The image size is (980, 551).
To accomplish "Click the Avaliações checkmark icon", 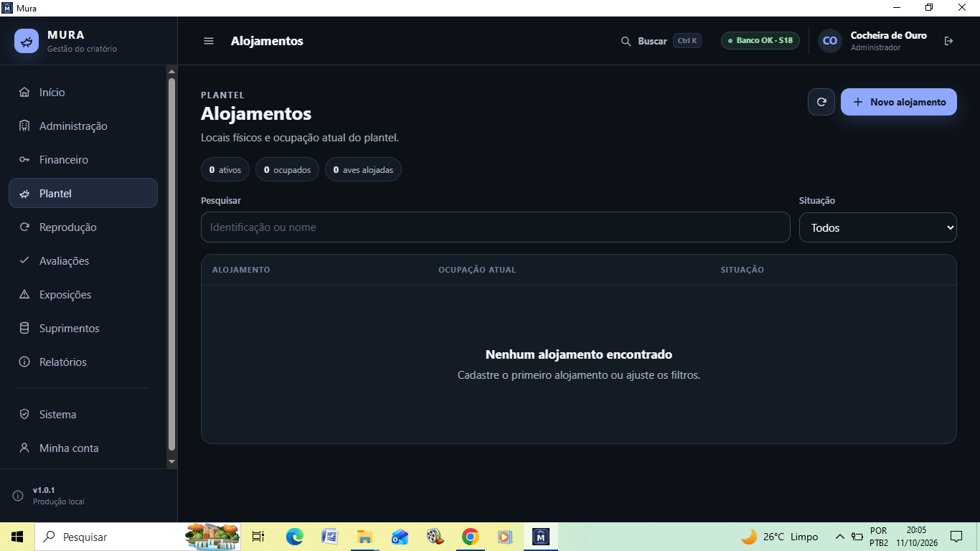I will click(24, 260).
